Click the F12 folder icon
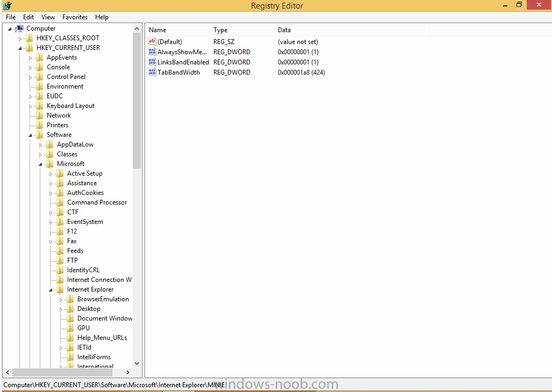552x392 pixels. [60, 231]
